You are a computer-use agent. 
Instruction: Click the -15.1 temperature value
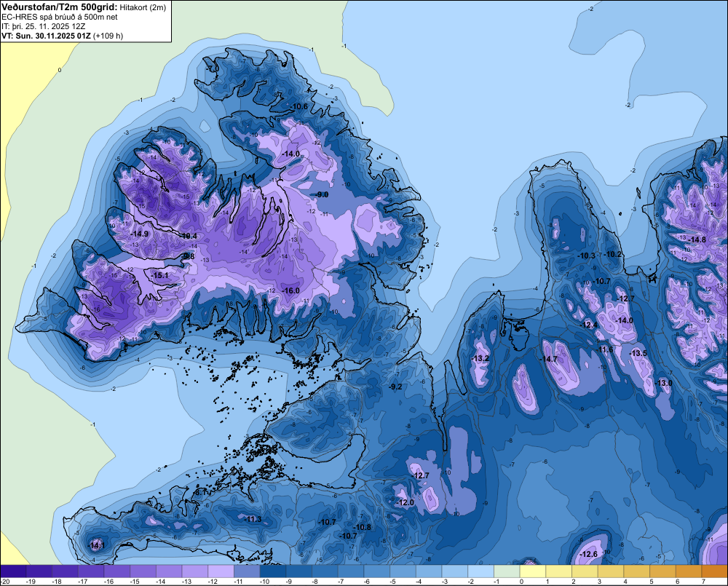tap(159, 275)
